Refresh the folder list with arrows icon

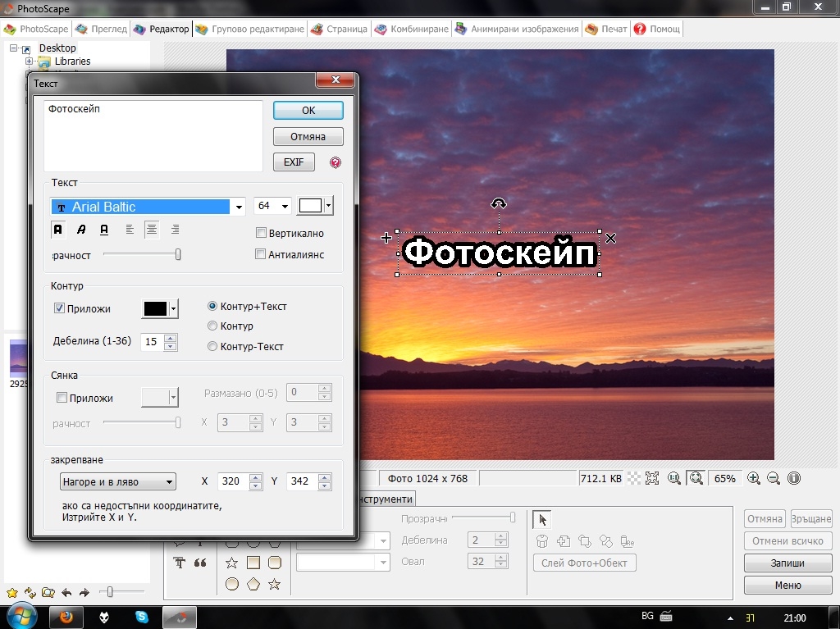[30, 593]
